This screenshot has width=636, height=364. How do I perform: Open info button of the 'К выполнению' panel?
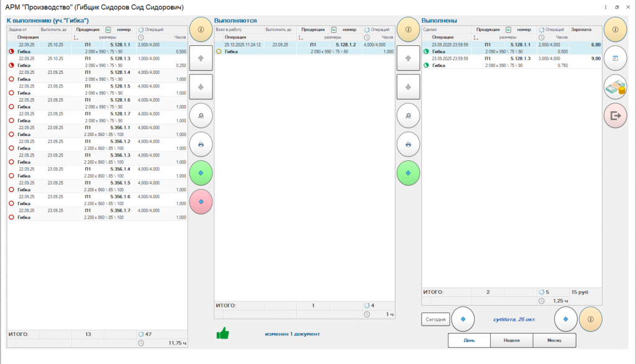(201, 30)
